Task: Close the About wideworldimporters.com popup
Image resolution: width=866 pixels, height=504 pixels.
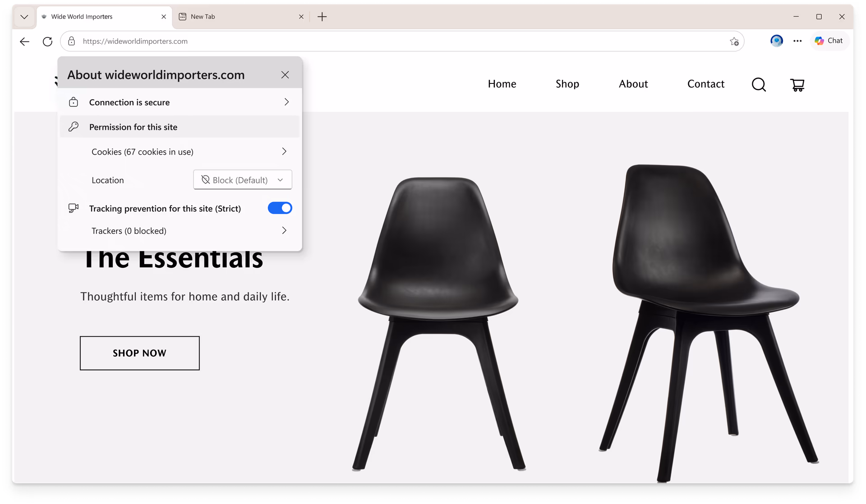Action: click(x=285, y=75)
